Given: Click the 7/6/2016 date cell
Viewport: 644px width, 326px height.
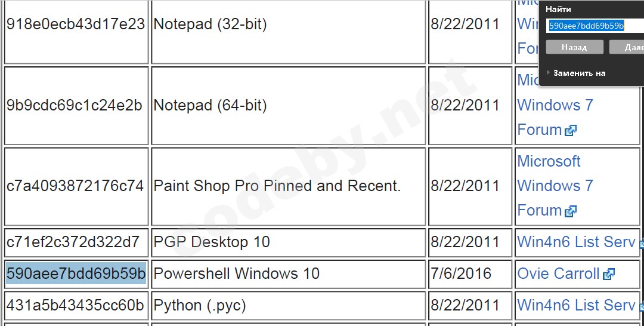Looking at the screenshot, I should 461,273.
